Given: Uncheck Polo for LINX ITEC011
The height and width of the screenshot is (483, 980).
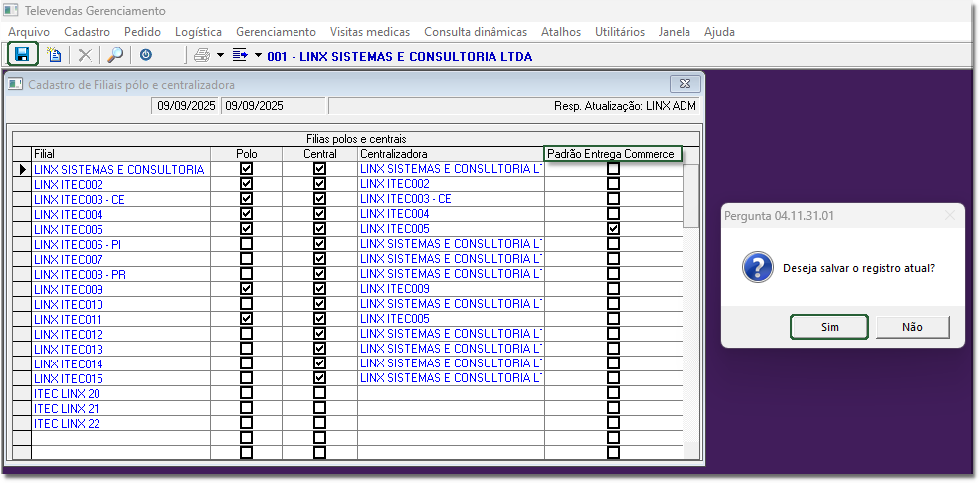Looking at the screenshot, I should point(247,319).
